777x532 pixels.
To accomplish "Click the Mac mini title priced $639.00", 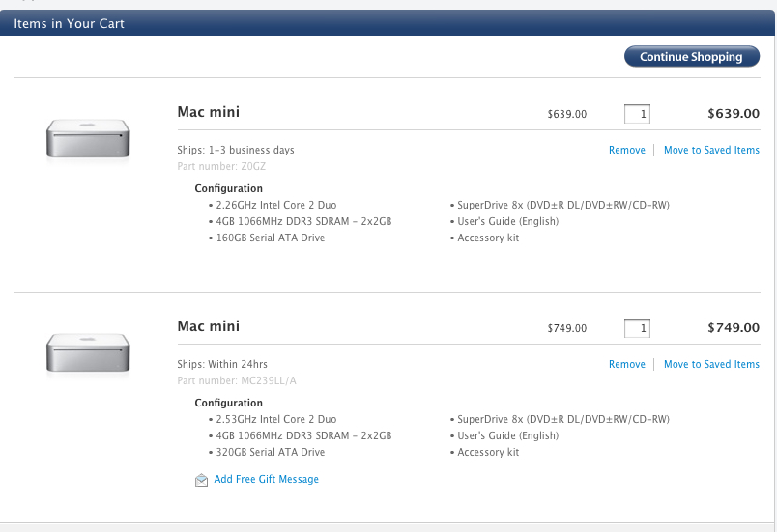I will tap(209, 112).
